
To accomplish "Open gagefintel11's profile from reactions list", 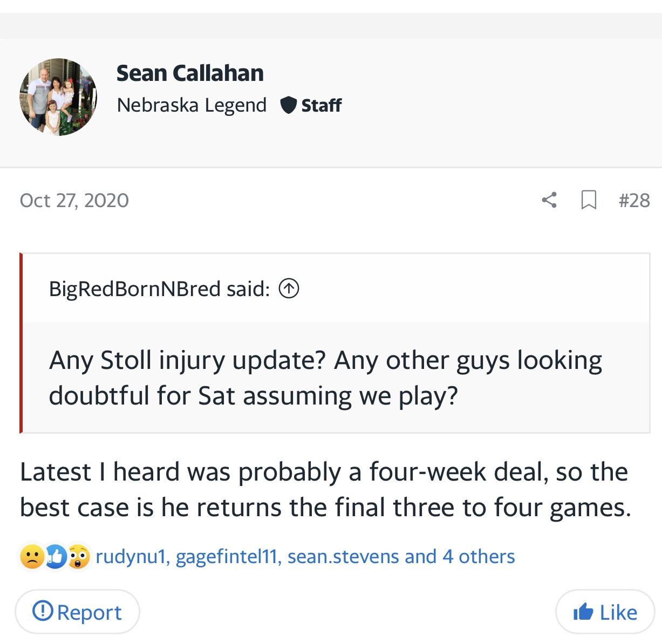I will pyautogui.click(x=226, y=557).
